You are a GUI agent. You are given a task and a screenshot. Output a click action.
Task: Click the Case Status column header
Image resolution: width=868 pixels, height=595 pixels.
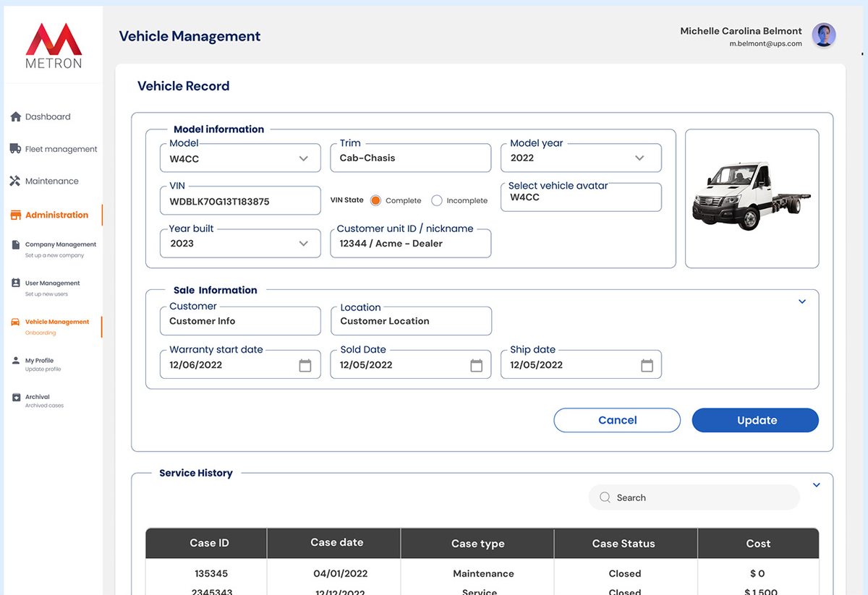coord(626,543)
